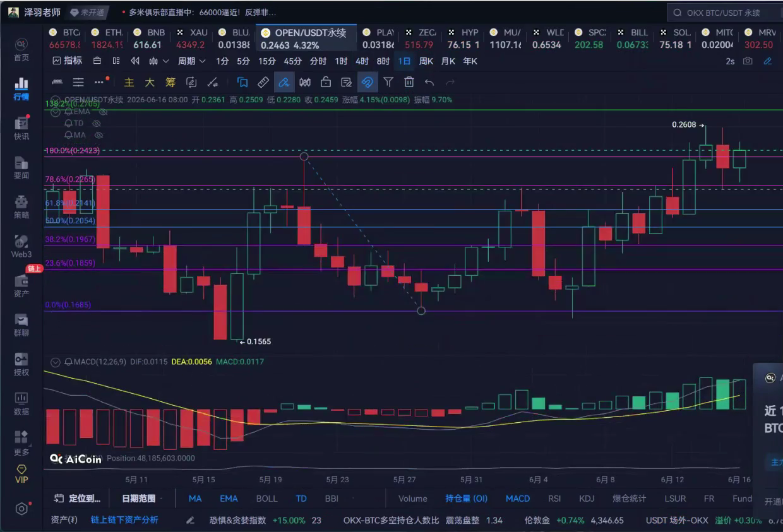The image size is (783, 532).
Task: Open the 资产 assets sidebar icon
Action: pos(21,285)
